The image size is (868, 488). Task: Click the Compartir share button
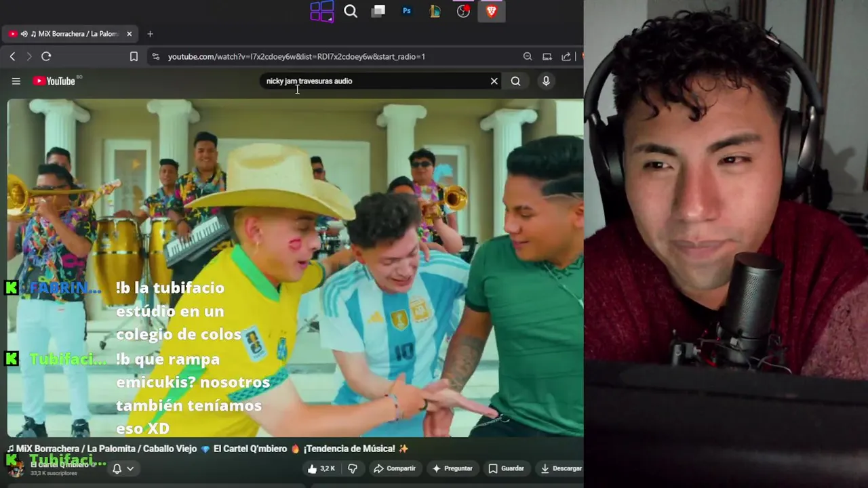395,468
